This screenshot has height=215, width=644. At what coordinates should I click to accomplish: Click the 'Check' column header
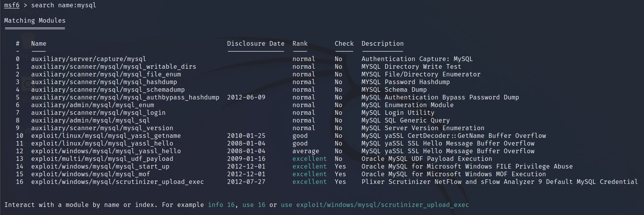(x=344, y=44)
